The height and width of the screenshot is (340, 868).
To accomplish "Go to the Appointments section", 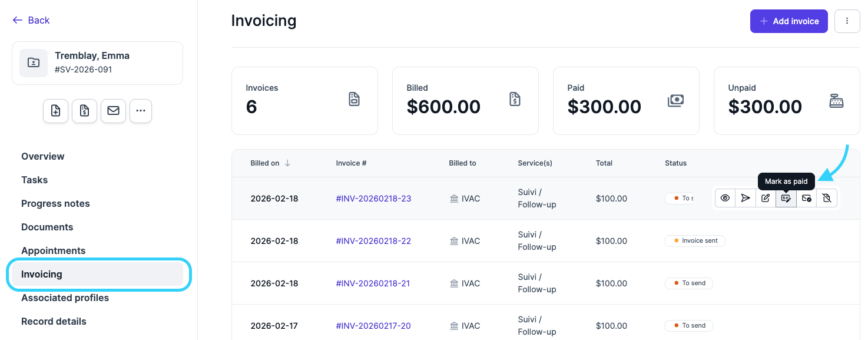I will coord(53,250).
